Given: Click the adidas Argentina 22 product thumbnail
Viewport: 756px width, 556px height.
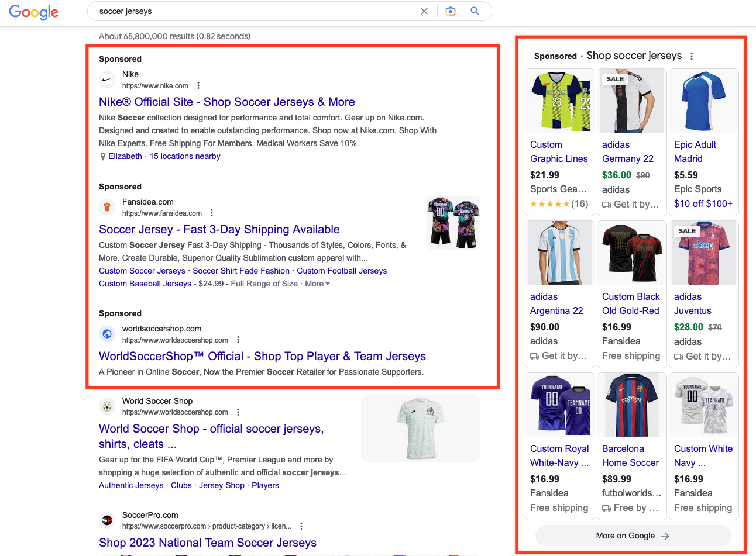Looking at the screenshot, I should 559,253.
